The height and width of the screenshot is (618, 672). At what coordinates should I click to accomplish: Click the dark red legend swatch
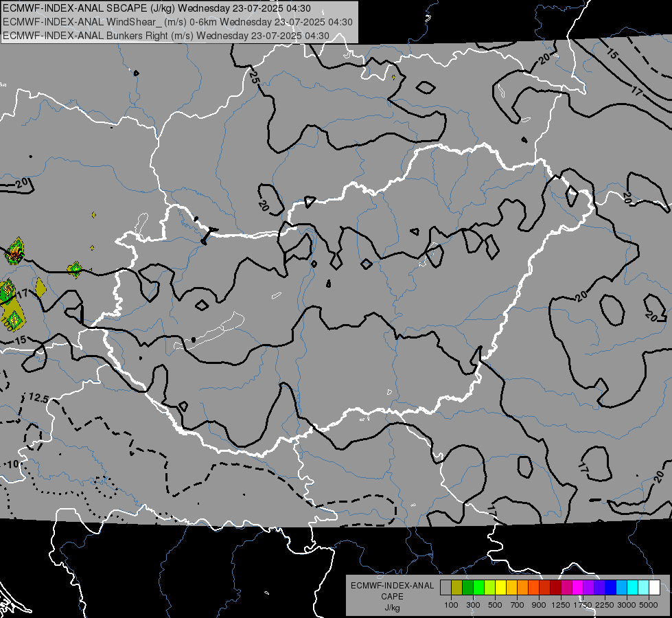[556, 588]
